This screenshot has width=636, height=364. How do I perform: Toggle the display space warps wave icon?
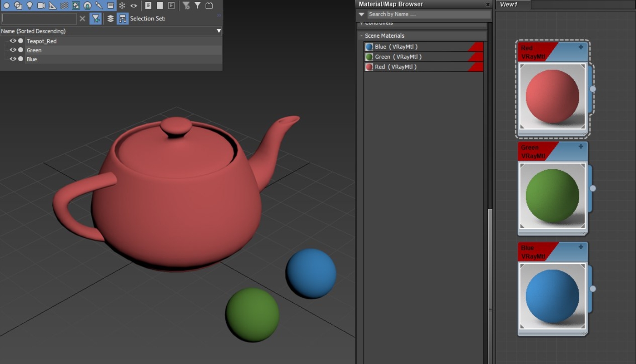click(x=64, y=5)
